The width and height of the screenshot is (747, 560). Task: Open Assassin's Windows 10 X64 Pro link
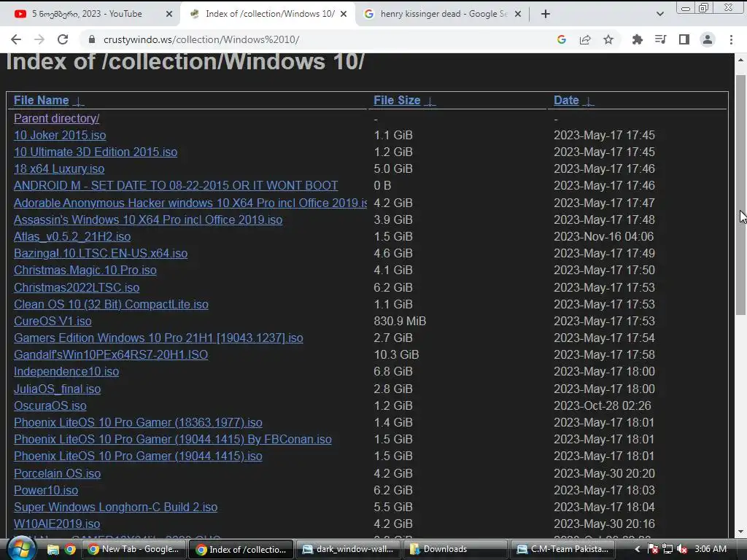(x=148, y=219)
